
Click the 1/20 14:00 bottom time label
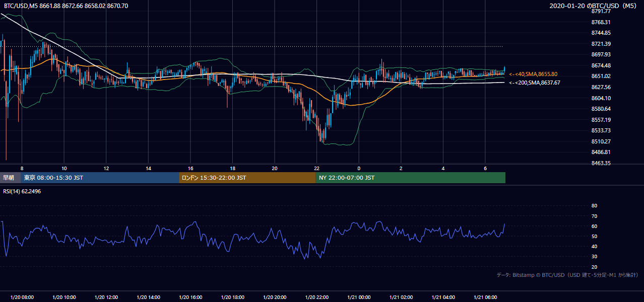(x=148, y=297)
